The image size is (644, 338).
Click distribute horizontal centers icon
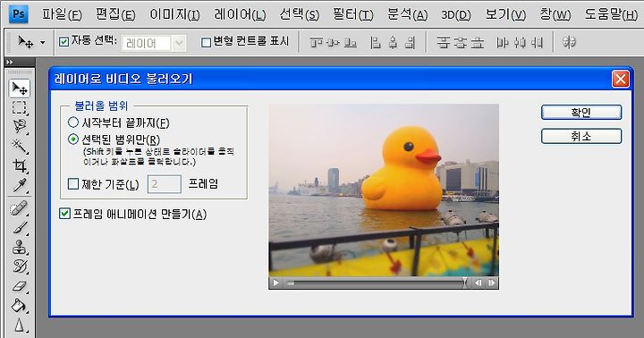(x=520, y=42)
